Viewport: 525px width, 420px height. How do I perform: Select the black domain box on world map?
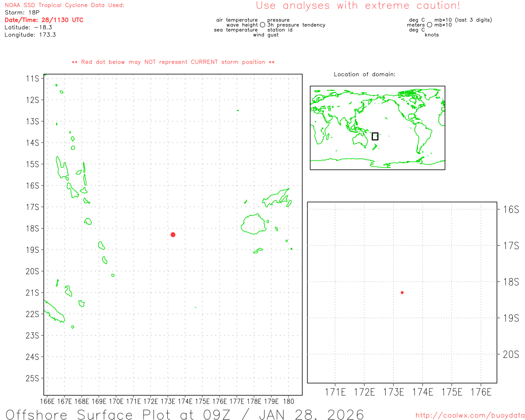click(x=375, y=136)
